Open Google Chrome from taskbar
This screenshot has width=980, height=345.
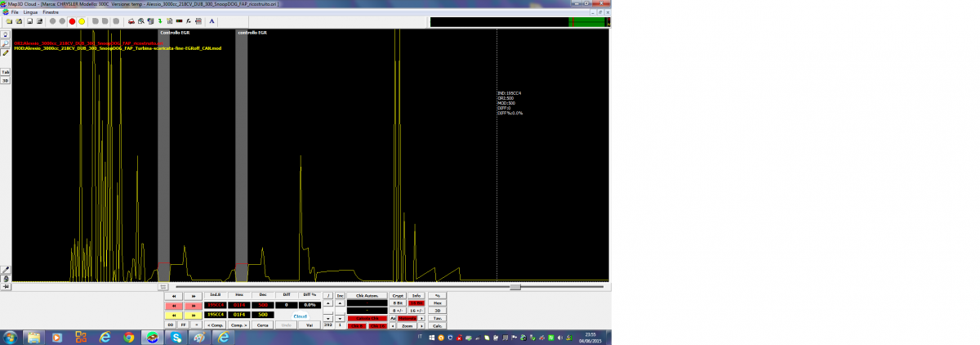click(128, 337)
